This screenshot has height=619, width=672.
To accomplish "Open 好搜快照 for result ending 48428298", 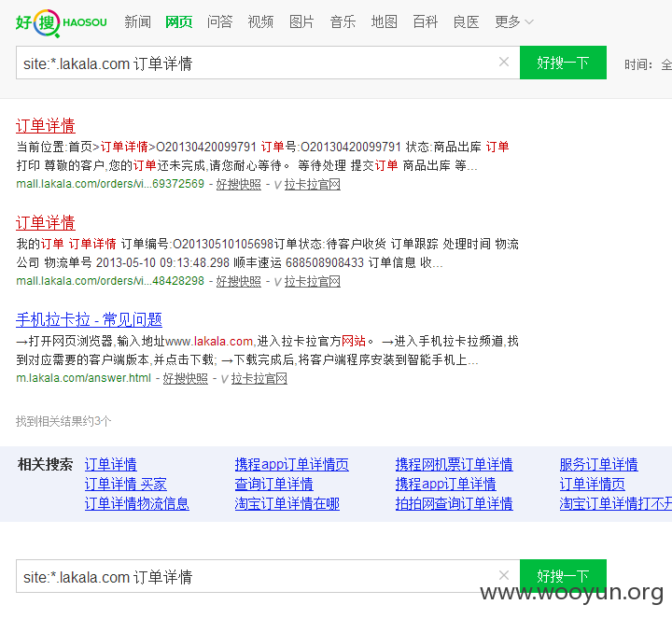I will click(x=239, y=282).
